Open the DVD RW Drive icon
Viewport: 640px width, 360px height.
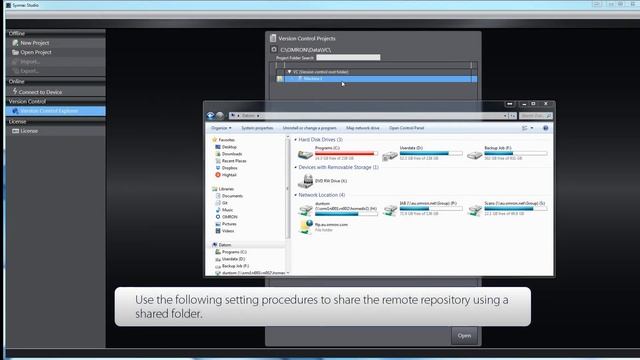[x=306, y=181]
